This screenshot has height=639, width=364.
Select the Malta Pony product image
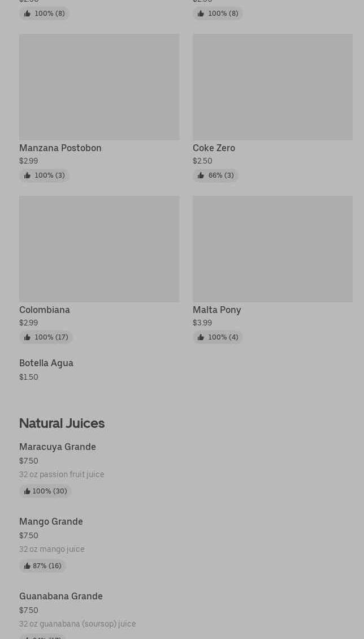(x=272, y=248)
